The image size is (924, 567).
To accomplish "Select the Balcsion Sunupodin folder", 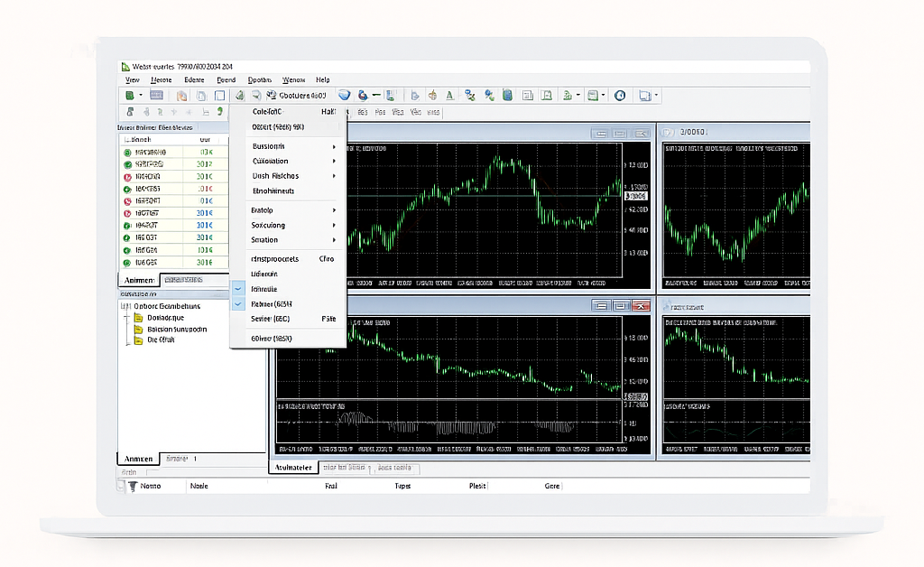I will (171, 330).
